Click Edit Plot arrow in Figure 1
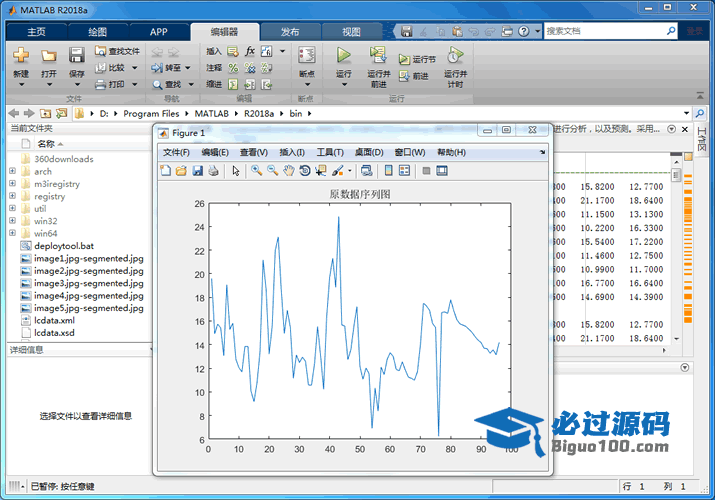715x500 pixels. [x=236, y=170]
